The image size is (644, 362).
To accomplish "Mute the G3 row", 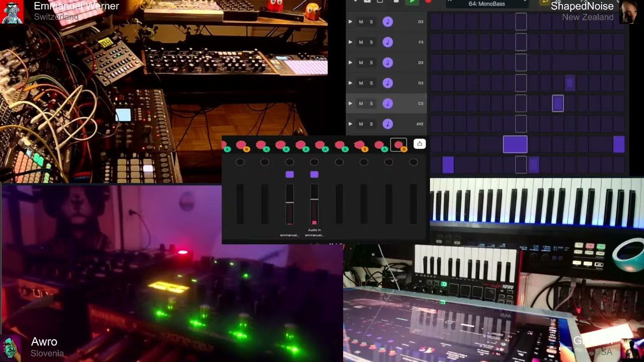I will pyautogui.click(x=361, y=22).
